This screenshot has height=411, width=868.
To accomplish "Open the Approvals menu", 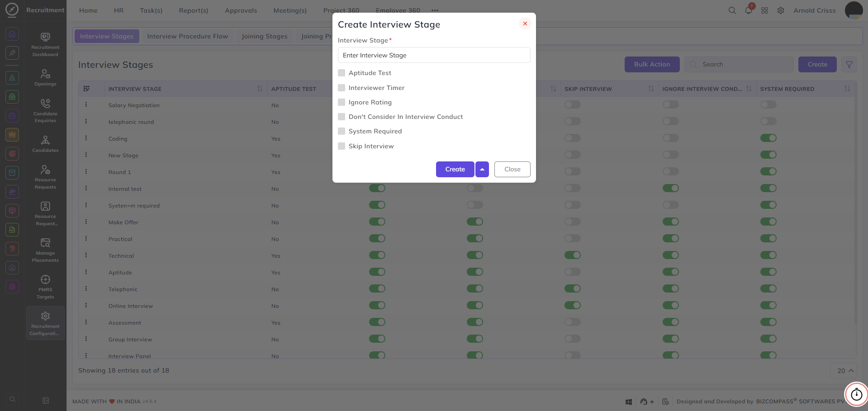I will pos(241,10).
